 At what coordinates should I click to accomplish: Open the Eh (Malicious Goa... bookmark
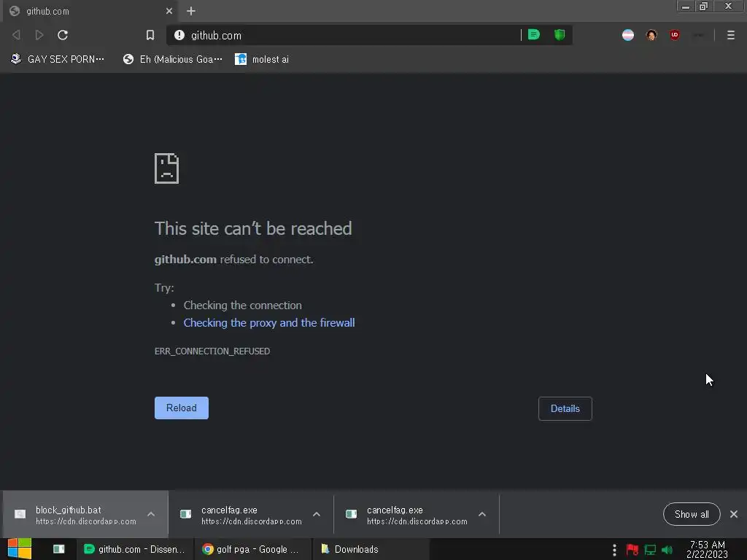(173, 60)
